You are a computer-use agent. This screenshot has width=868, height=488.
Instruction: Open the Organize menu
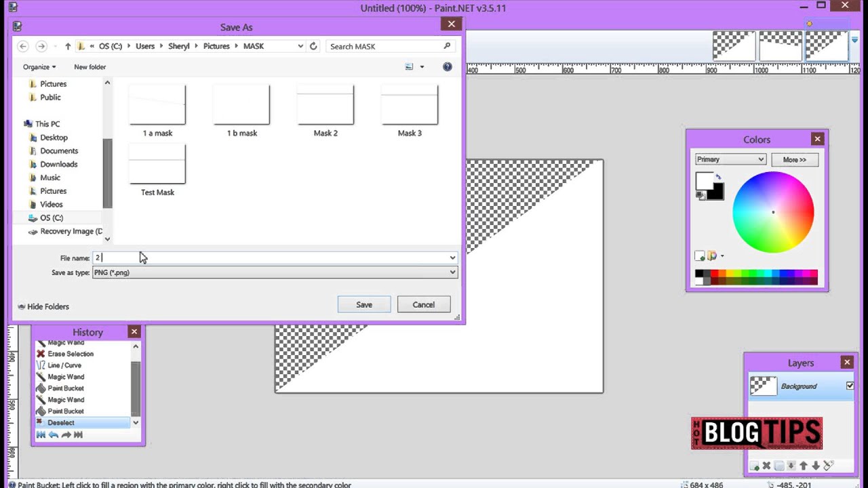click(x=39, y=66)
